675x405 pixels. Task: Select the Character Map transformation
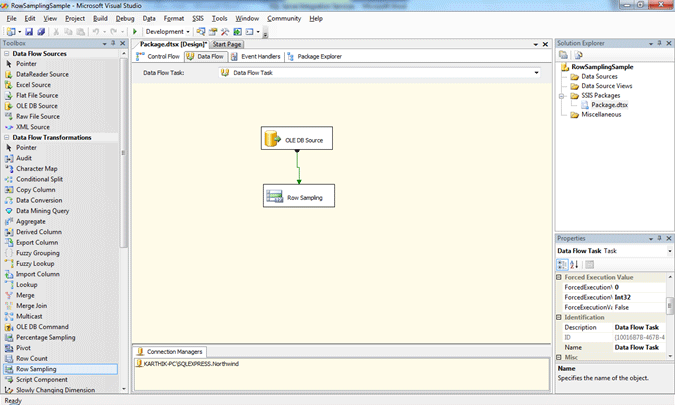click(x=37, y=169)
